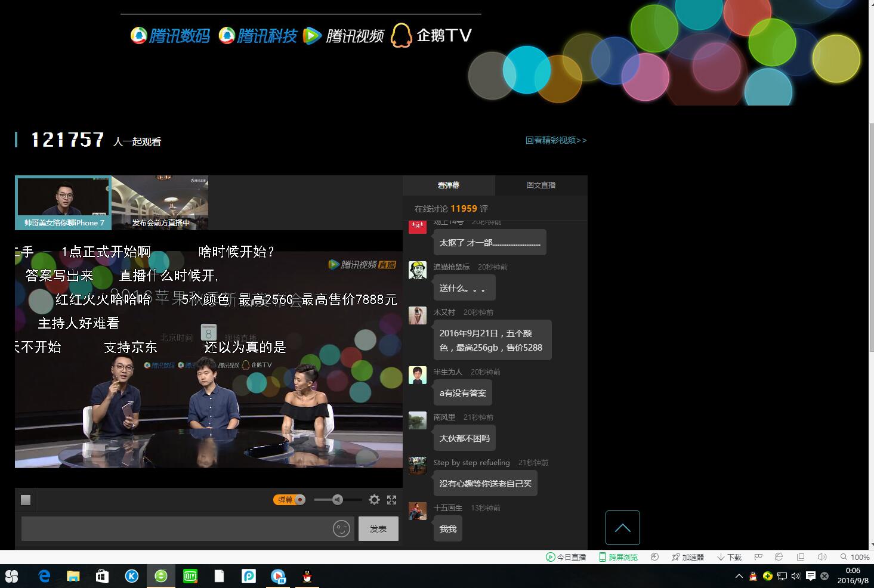
Task: Click the IE compatibility mode icon
Action: click(779, 557)
